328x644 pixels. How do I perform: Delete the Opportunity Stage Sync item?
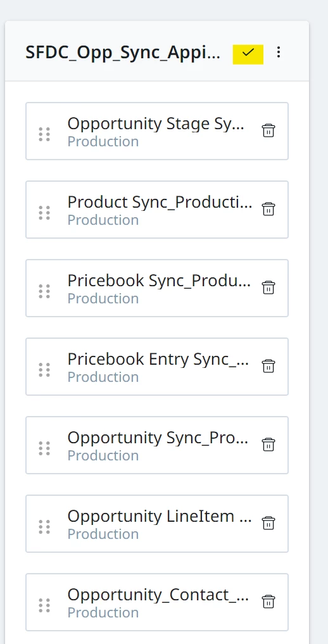pos(268,130)
